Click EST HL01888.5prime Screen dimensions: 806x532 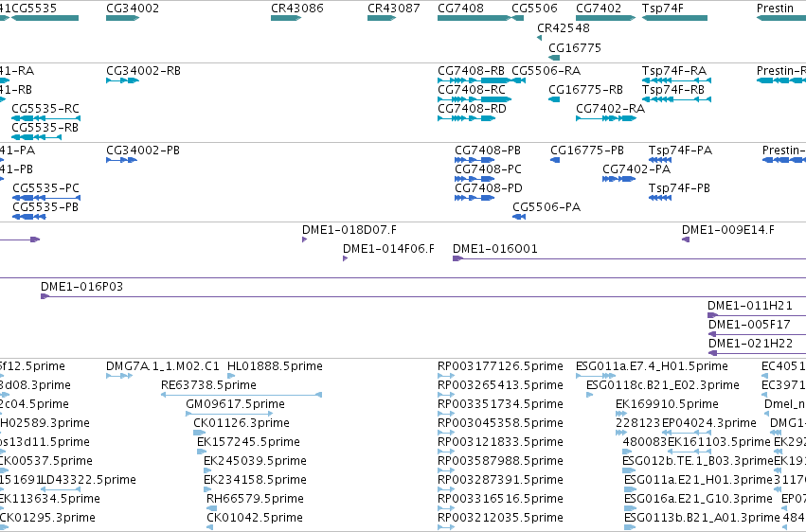coord(231,377)
